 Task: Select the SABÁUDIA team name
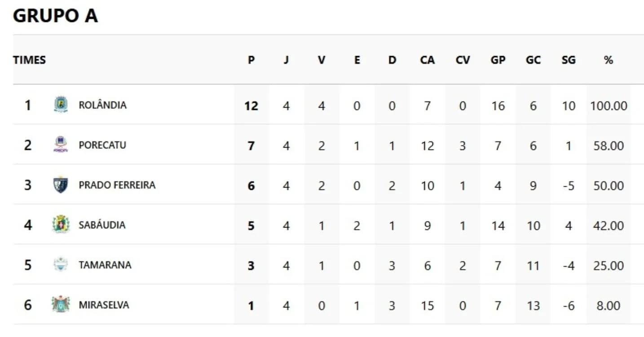click(102, 225)
